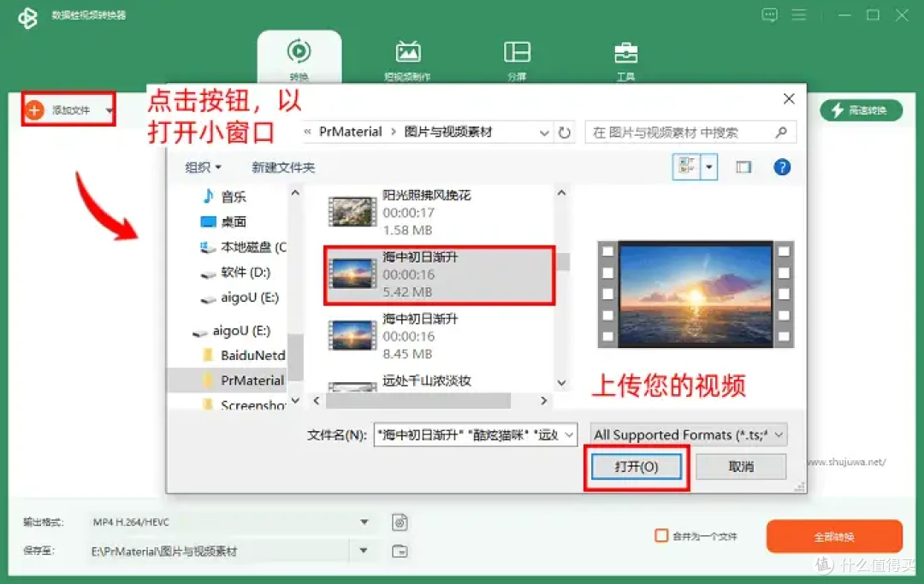Click the 全部转换 button
The height and width of the screenshot is (584, 924).
click(x=834, y=537)
